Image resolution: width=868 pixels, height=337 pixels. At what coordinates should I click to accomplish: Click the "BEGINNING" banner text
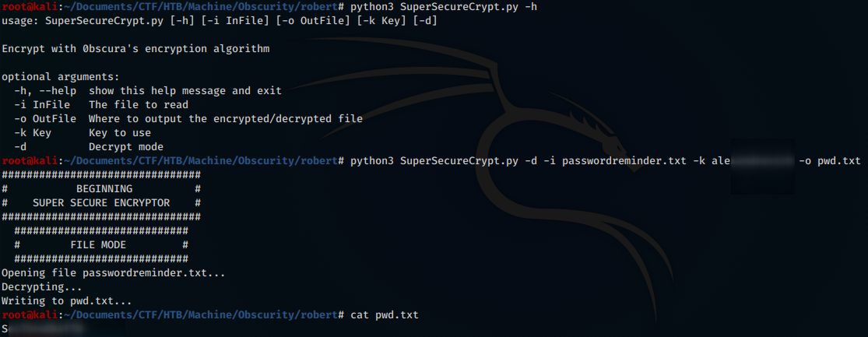(x=104, y=189)
